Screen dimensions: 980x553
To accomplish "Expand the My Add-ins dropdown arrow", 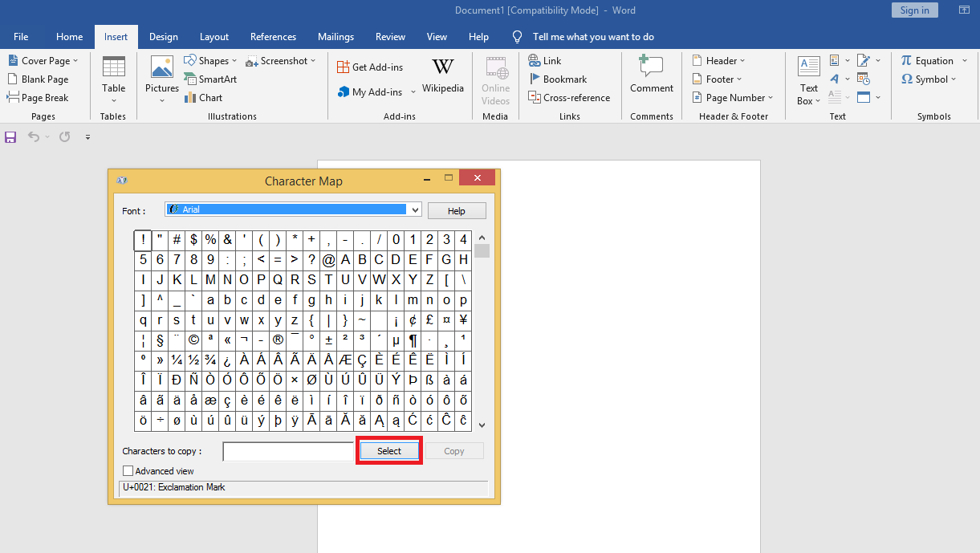I will (413, 92).
